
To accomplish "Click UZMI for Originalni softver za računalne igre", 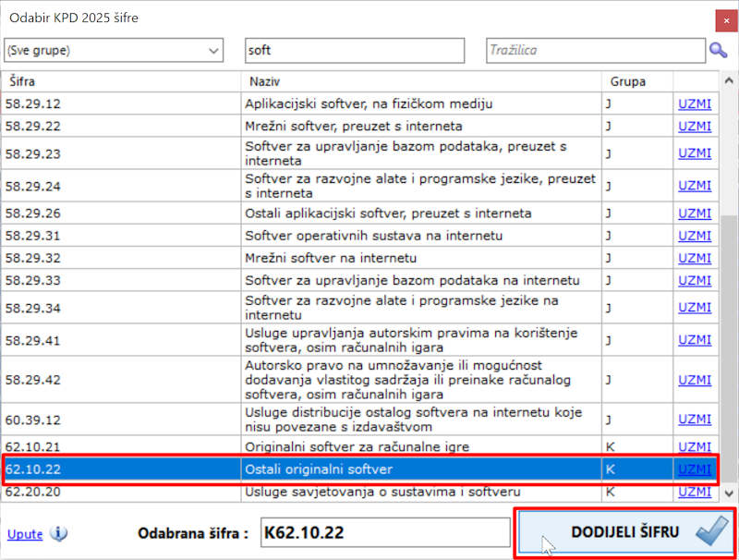I will point(695,446).
